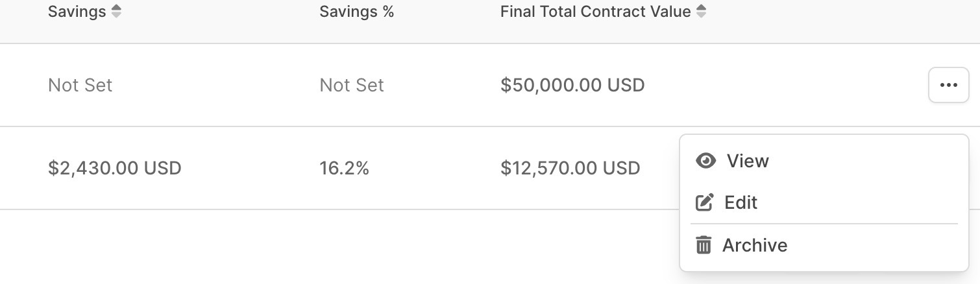Choose View from the row actions menu
The image size is (980, 284).
pos(748,161)
